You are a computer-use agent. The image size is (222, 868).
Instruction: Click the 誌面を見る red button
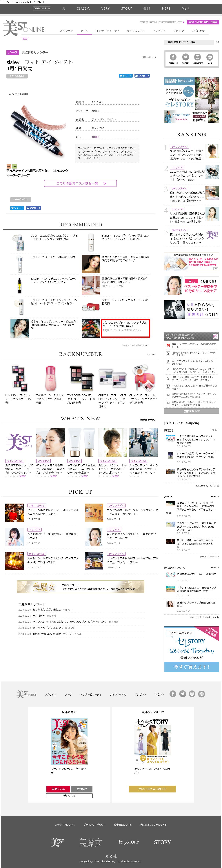click(58, 789)
